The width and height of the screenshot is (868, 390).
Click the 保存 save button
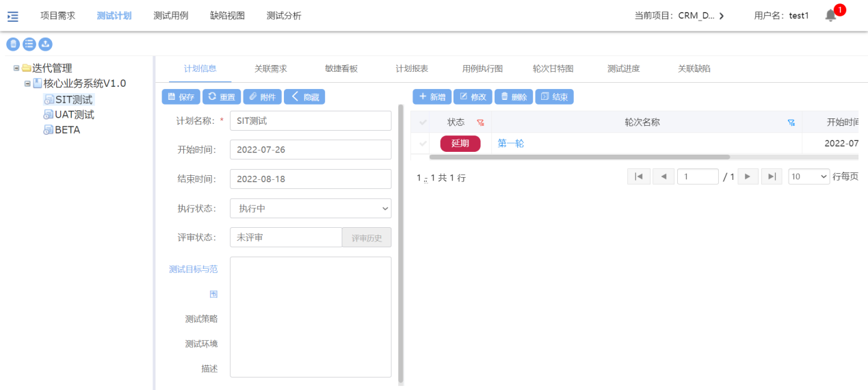(x=181, y=96)
